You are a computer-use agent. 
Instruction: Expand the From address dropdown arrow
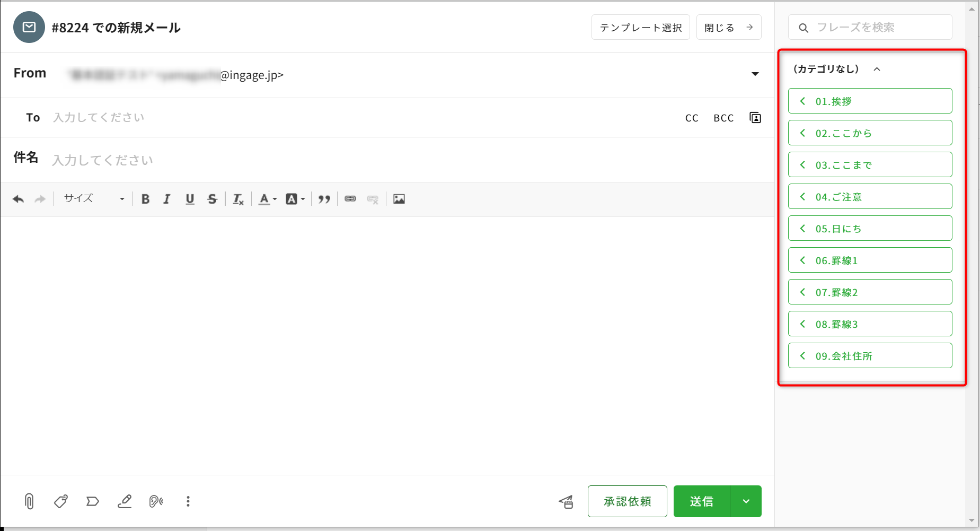click(x=755, y=74)
